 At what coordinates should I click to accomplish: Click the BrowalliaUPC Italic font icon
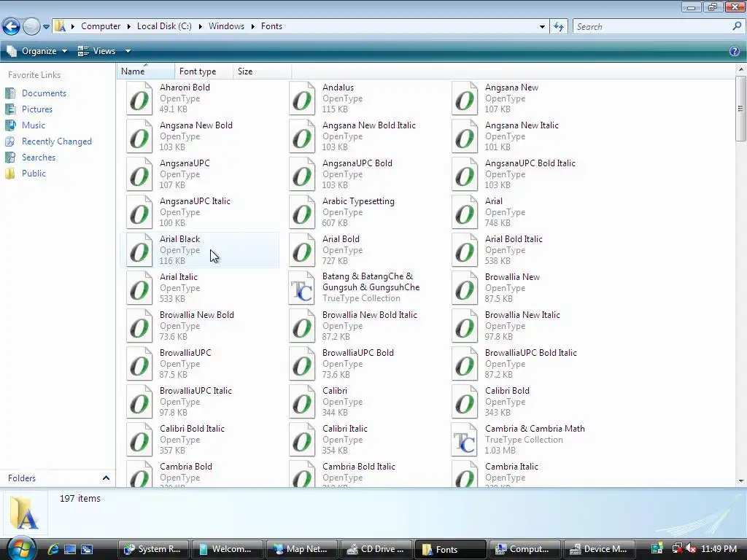coord(139,402)
